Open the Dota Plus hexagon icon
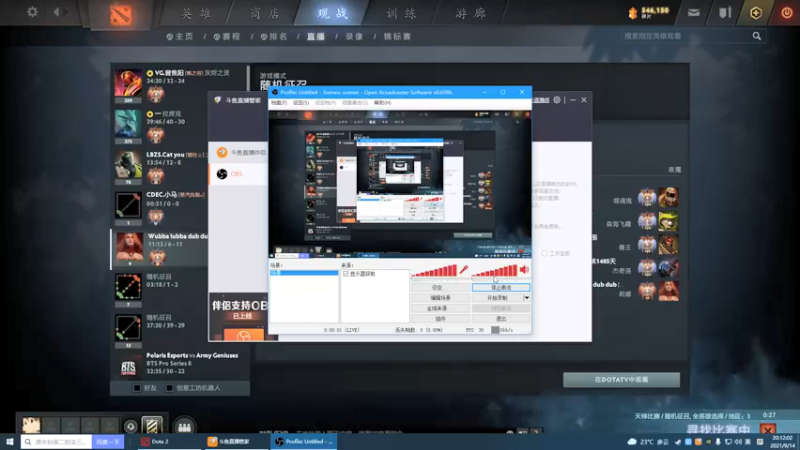The image size is (800, 450). click(x=756, y=13)
